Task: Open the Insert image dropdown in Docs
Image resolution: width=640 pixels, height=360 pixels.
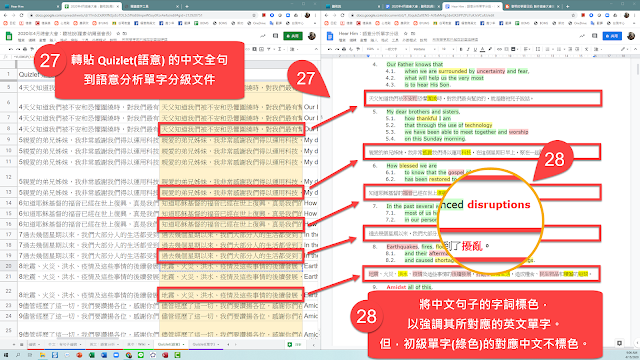Action: coord(514,49)
